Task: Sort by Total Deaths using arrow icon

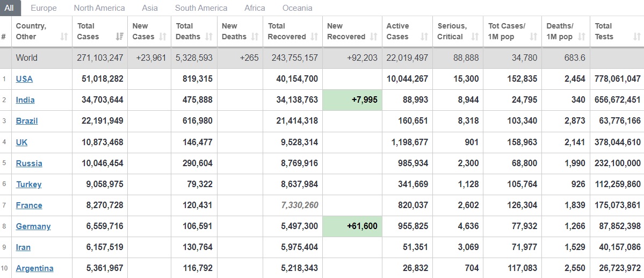Action: [209, 37]
